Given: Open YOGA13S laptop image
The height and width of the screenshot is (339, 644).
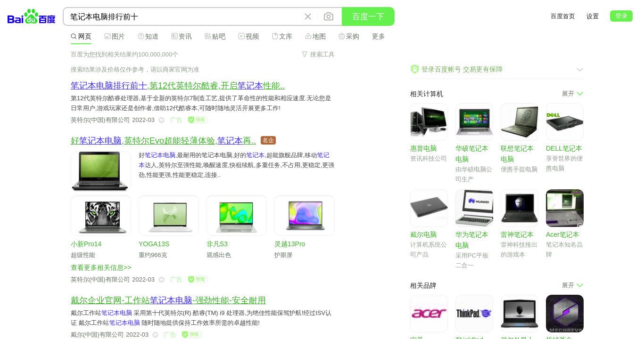Looking at the screenshot, I should click(x=169, y=216).
